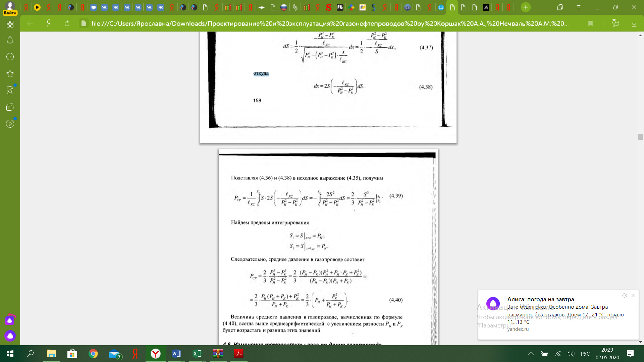This screenshot has height=362, width=644.
Task: Switch to the FB tab
Action: click(340, 7)
